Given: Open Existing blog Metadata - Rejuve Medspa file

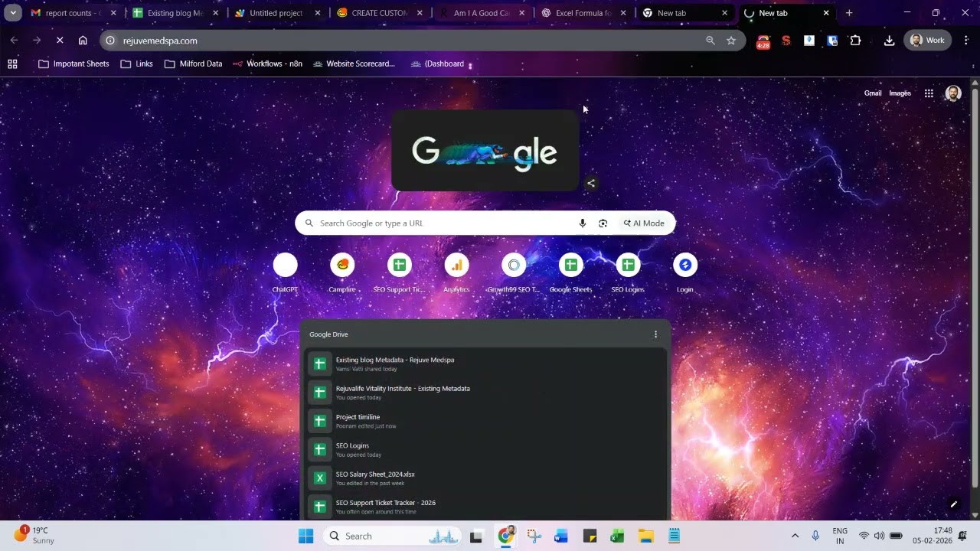Looking at the screenshot, I should pyautogui.click(x=485, y=364).
